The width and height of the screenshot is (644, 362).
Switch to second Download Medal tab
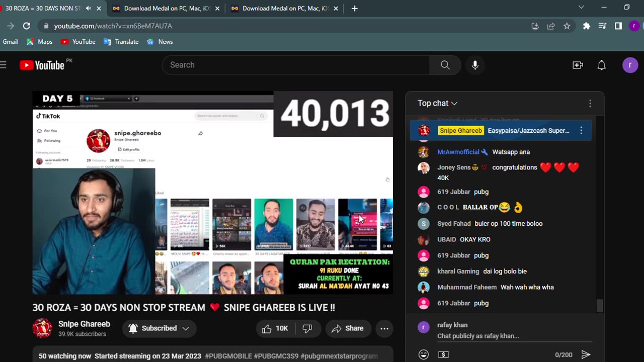285,8
